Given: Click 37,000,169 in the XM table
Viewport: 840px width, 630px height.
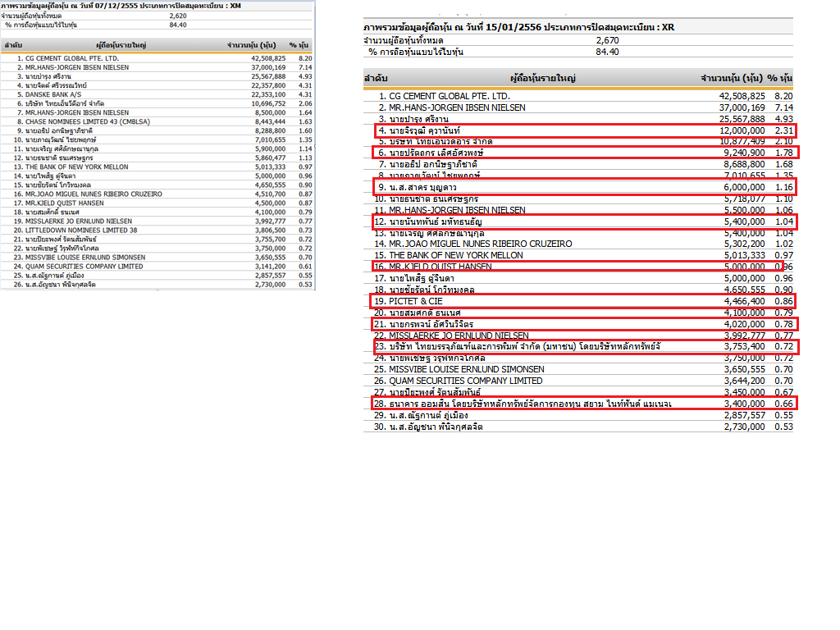Looking at the screenshot, I should [268, 67].
